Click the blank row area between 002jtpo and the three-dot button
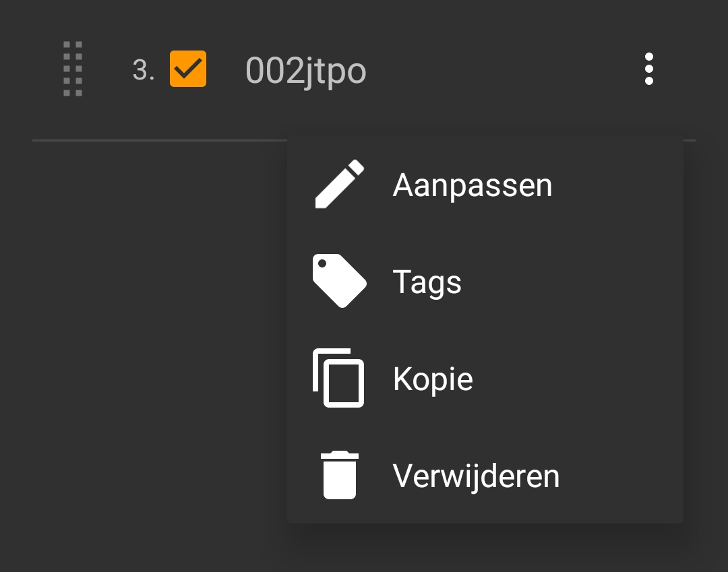 pos(502,69)
